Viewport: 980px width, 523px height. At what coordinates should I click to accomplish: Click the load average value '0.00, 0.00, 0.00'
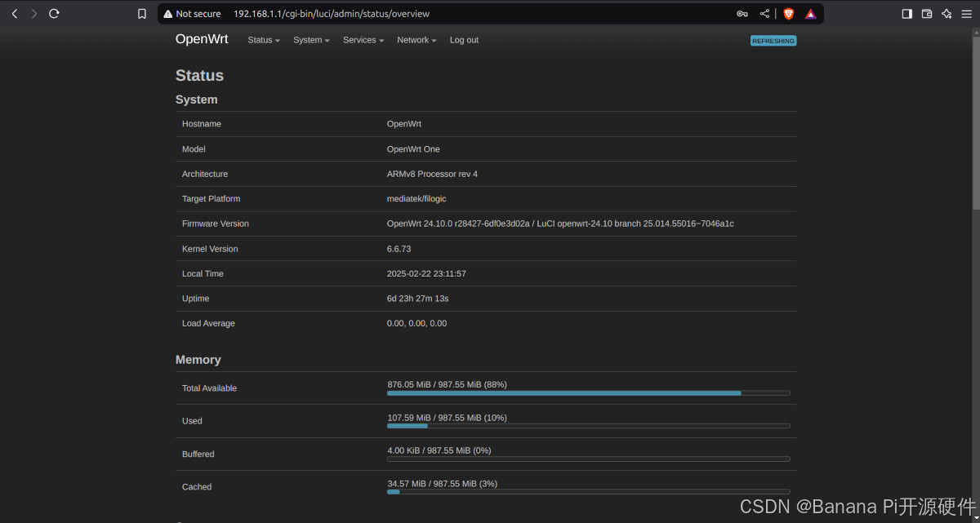tap(416, 323)
